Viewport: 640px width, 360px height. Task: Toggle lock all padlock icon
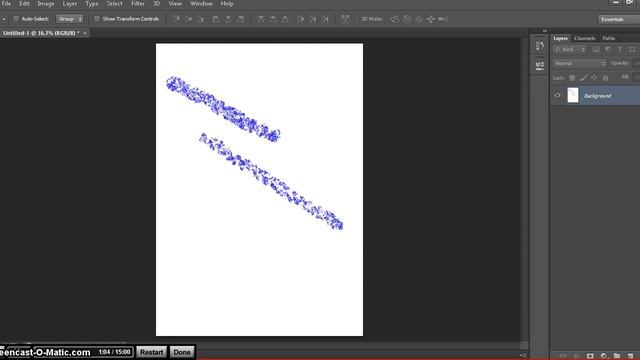pyautogui.click(x=605, y=78)
